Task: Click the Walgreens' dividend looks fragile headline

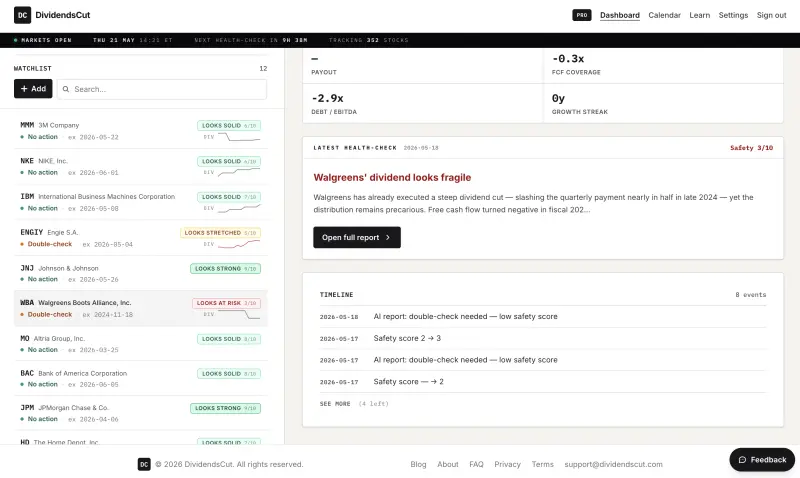Action: coord(392,178)
